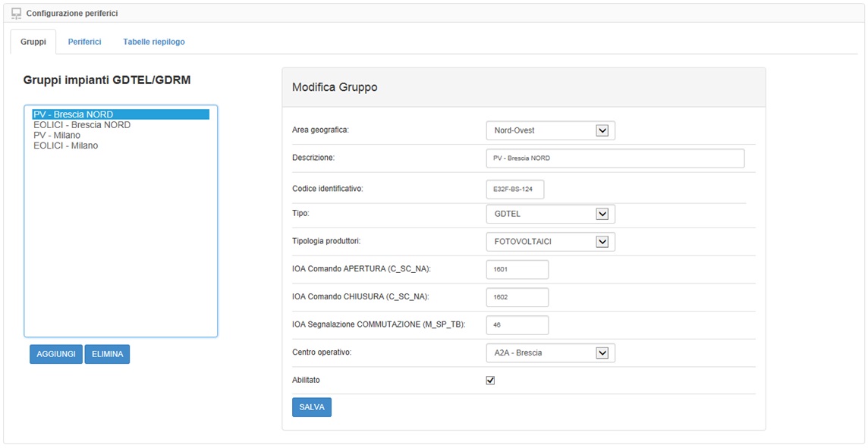Select EOLICI - Brescia NORD in list
This screenshot has height=448, width=868.
click(x=82, y=125)
